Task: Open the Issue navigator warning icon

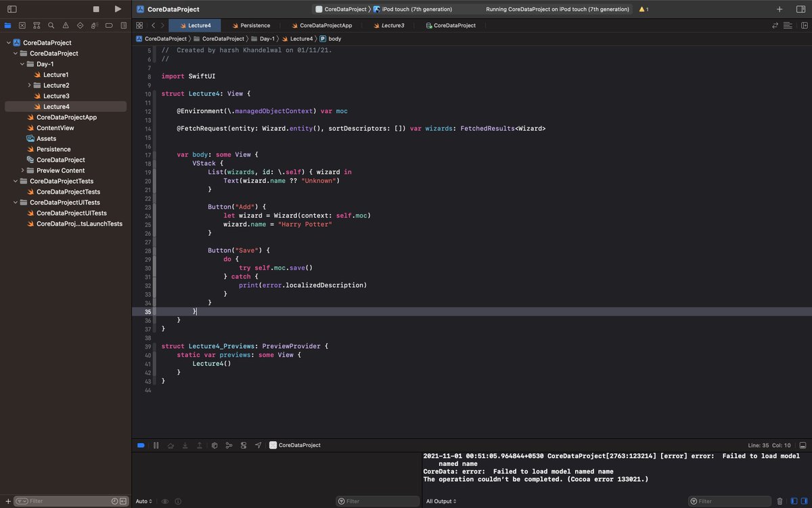Action: [66, 25]
